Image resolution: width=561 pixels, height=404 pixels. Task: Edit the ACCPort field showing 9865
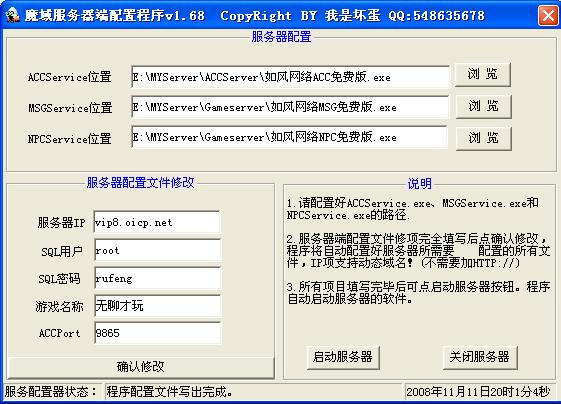coord(157,333)
